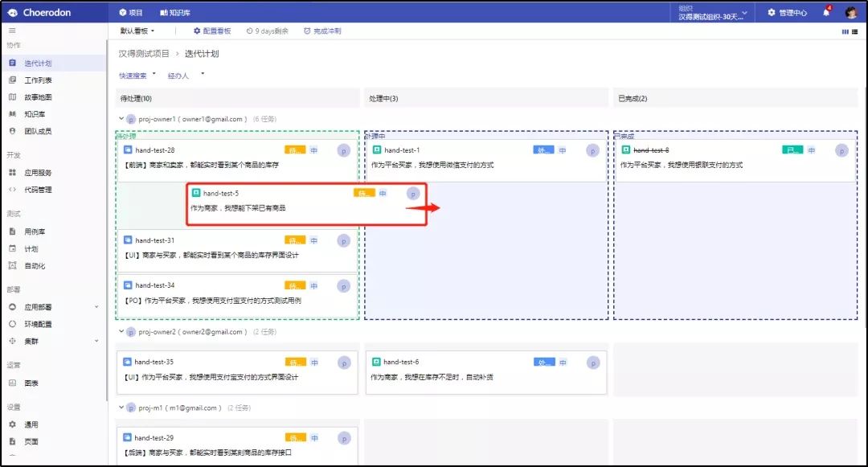The image size is (868, 467).
Task: Switch to list view icon
Action: coord(854,31)
